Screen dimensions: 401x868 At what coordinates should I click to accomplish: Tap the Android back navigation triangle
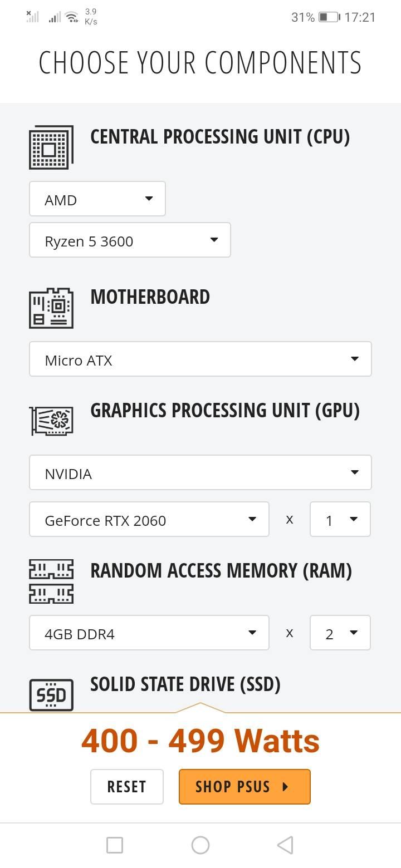tap(285, 845)
